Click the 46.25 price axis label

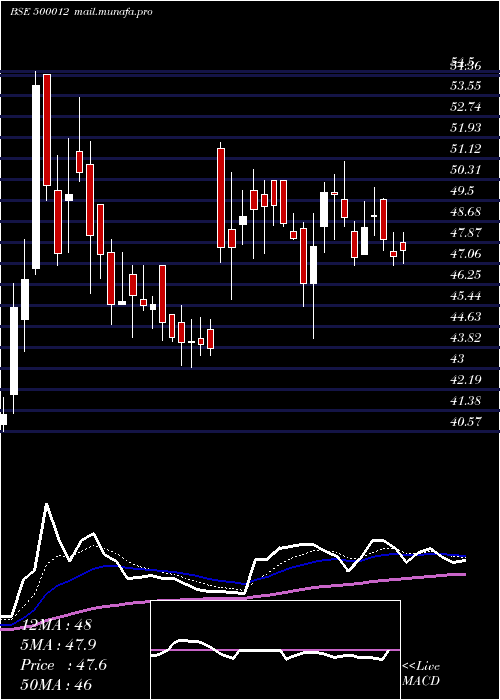(466, 275)
